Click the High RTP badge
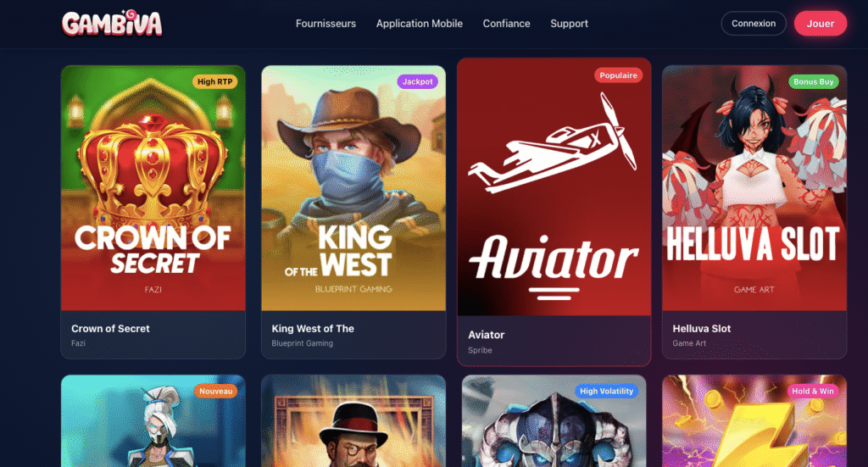 (214, 81)
